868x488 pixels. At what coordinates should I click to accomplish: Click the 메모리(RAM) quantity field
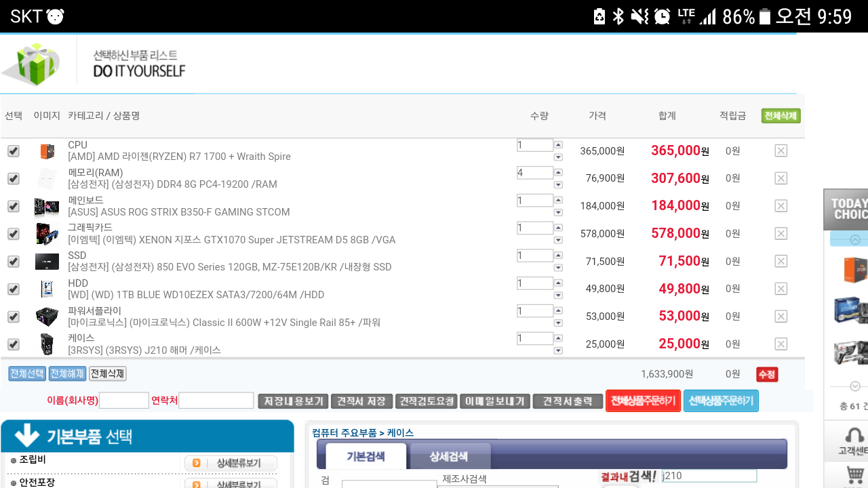coord(535,173)
